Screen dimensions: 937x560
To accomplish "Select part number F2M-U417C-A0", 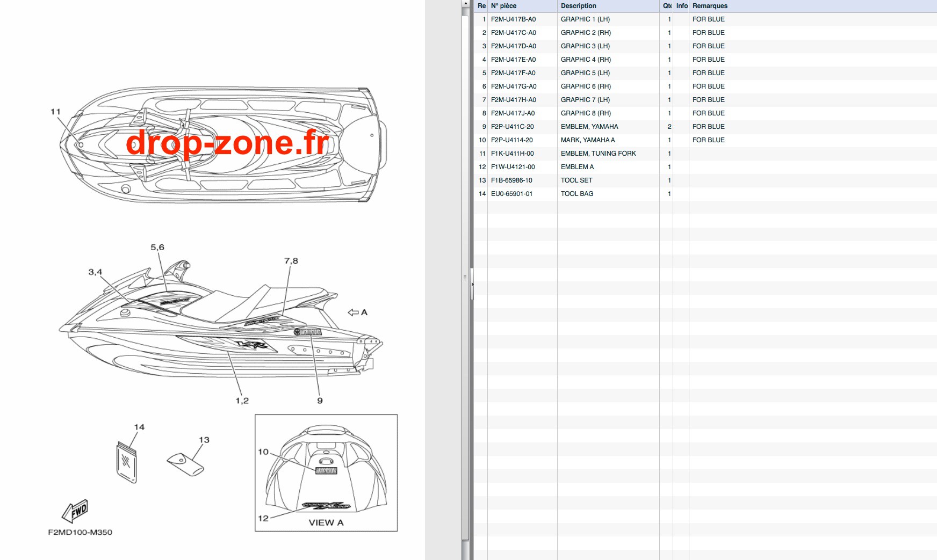I will click(513, 33).
